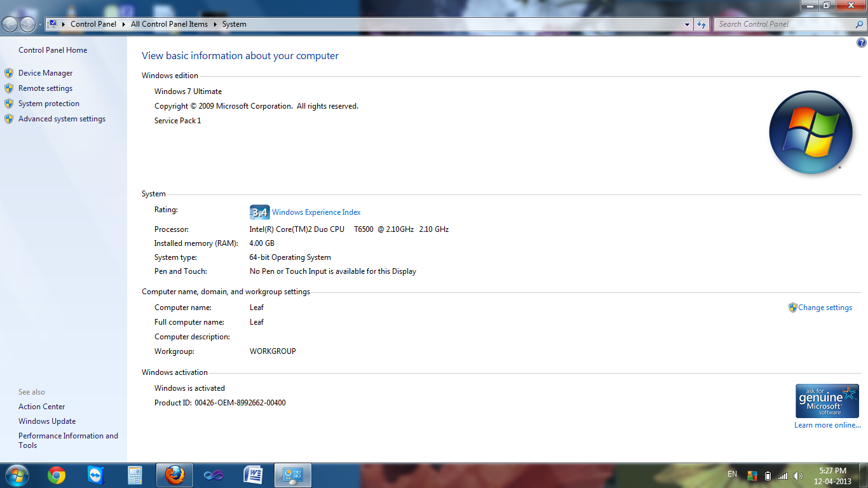Viewport: 868px width, 488px height.
Task: Click Show desktop button at taskbar end
Action: click(864, 475)
